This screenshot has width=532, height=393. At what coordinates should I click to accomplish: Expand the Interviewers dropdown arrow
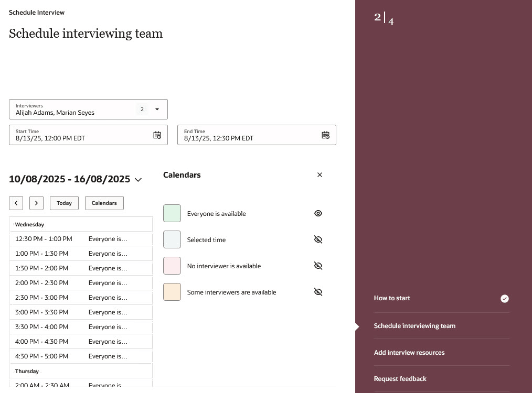[x=157, y=110]
